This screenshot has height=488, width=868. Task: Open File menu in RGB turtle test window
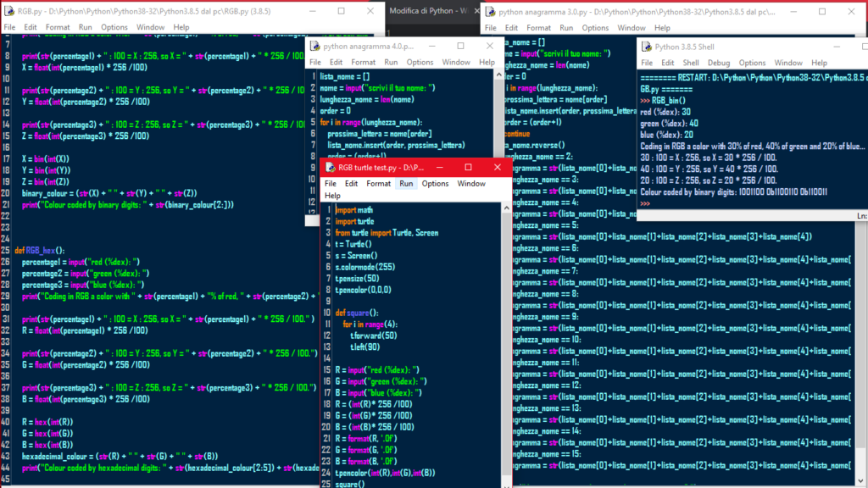tap(331, 184)
